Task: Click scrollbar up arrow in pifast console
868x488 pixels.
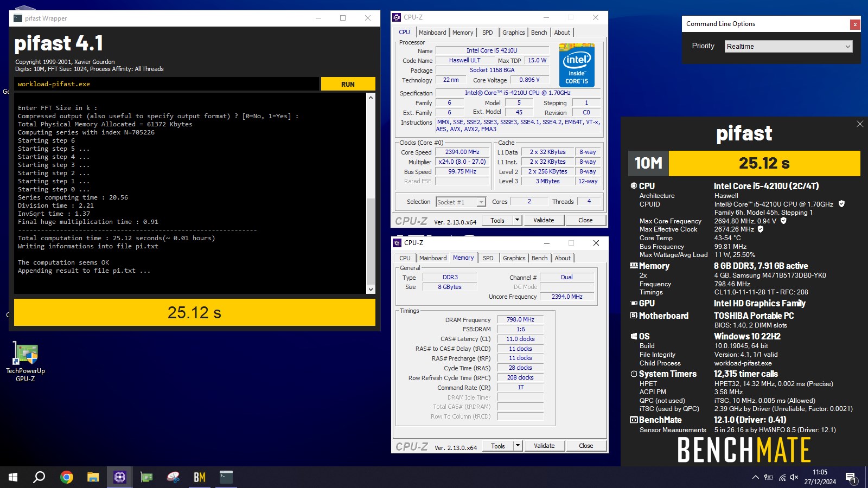Action: (371, 98)
